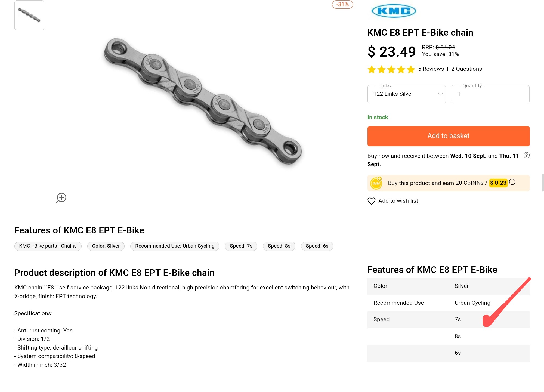Click the yellow INN coin icon

tap(376, 183)
